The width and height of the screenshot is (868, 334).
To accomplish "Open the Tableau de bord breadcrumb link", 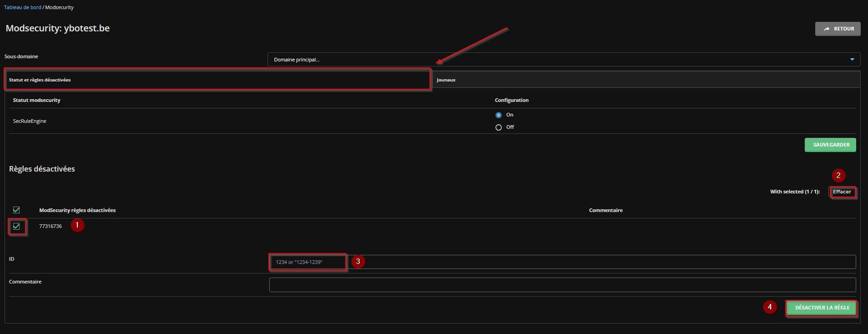I will [23, 7].
